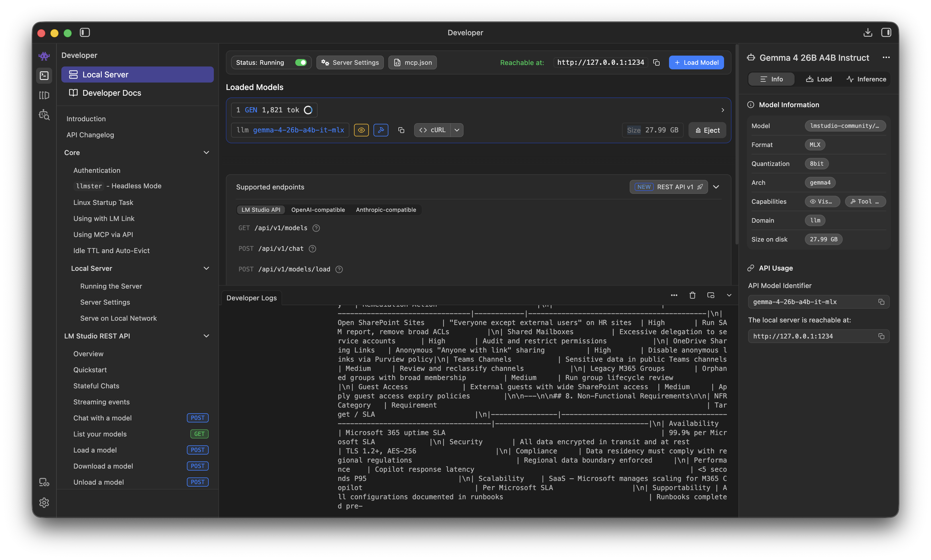
Task: Click the generation progress spinner
Action: (x=308, y=110)
